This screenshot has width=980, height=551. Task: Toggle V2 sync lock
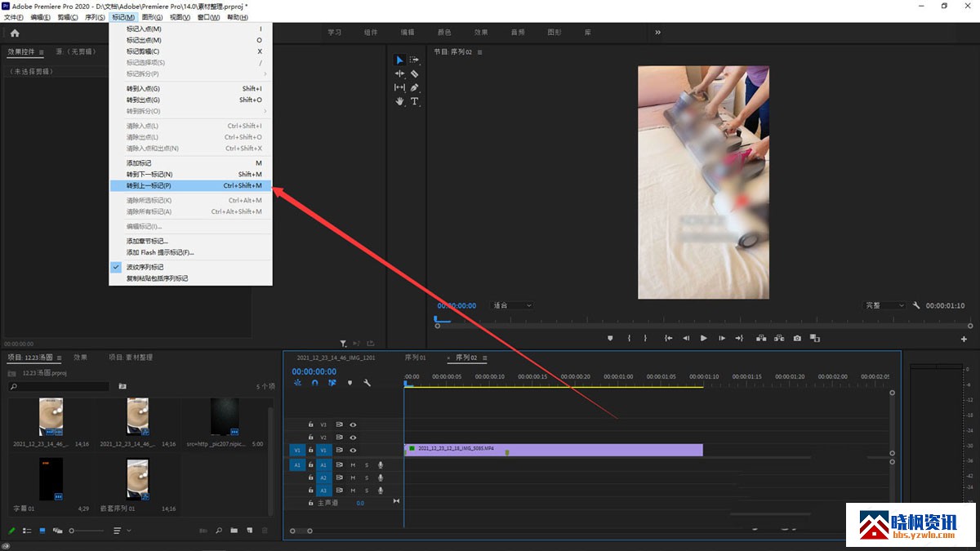[339, 438]
